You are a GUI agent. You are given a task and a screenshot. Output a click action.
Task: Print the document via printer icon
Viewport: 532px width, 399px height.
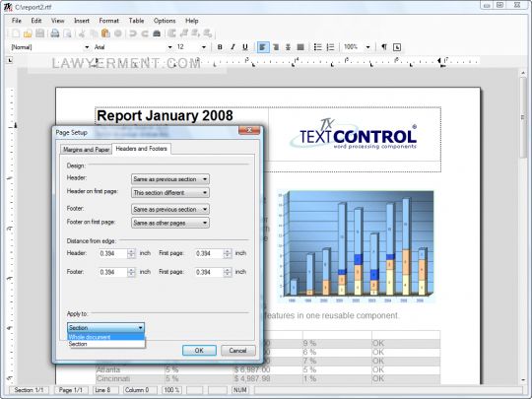pyautogui.click(x=55, y=33)
